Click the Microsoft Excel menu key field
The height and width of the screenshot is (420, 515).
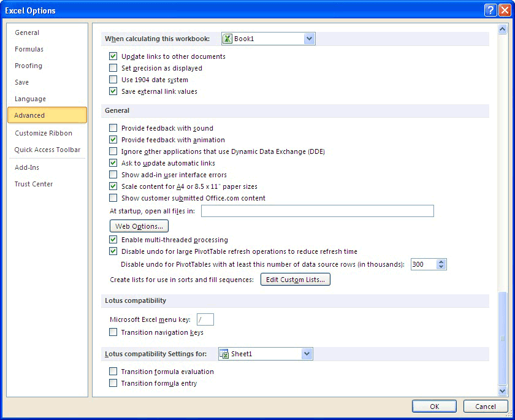(205, 319)
